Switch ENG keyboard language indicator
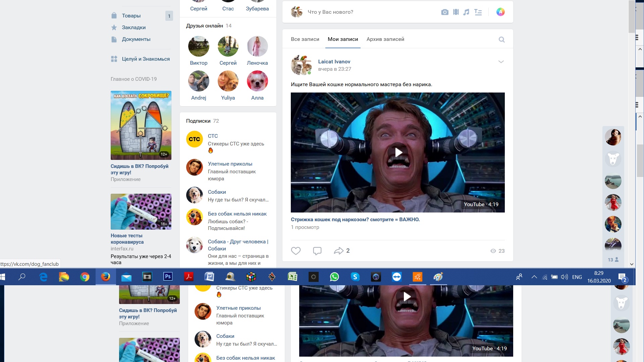 [x=577, y=277]
